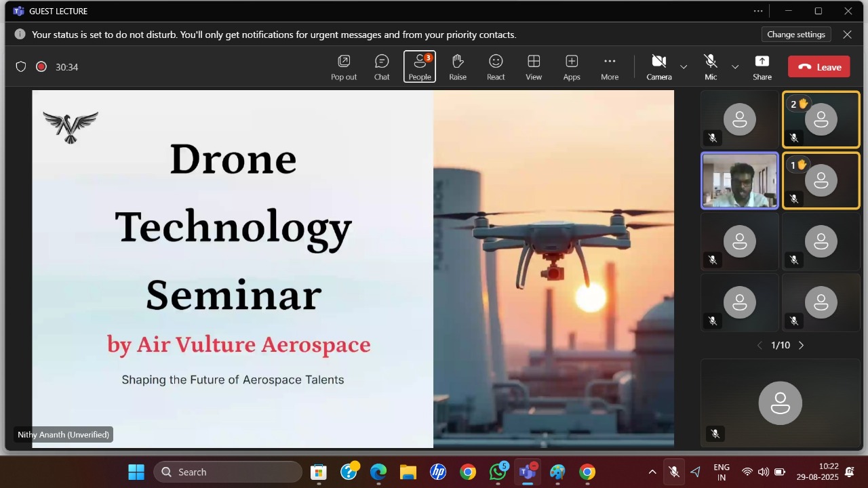
Task: Unmute the Mic
Action: pyautogui.click(x=711, y=67)
